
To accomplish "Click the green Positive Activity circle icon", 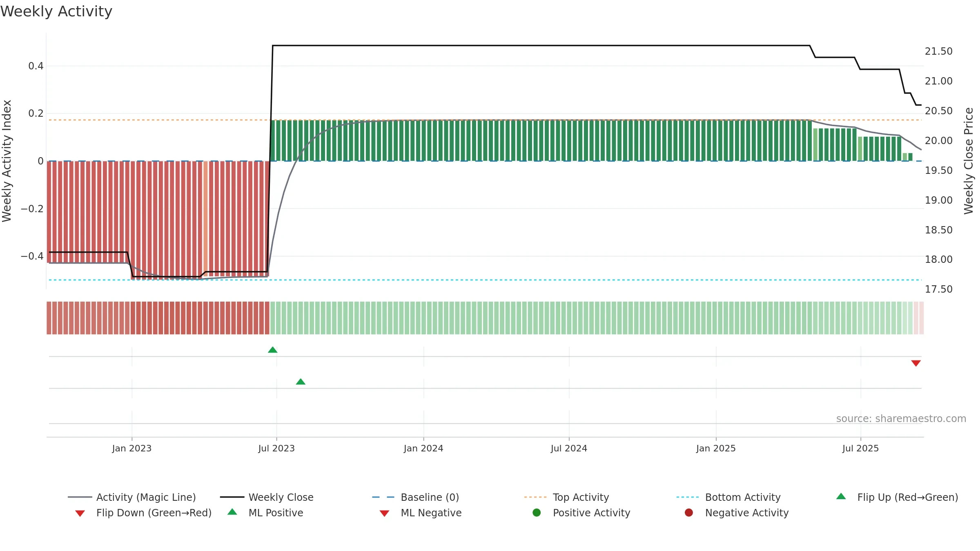I will [537, 513].
